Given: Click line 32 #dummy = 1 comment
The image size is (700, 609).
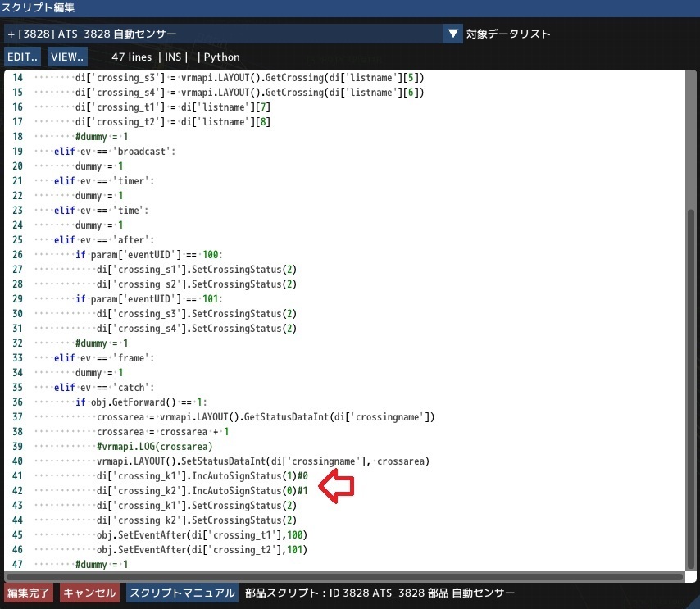Looking at the screenshot, I should 102,343.
